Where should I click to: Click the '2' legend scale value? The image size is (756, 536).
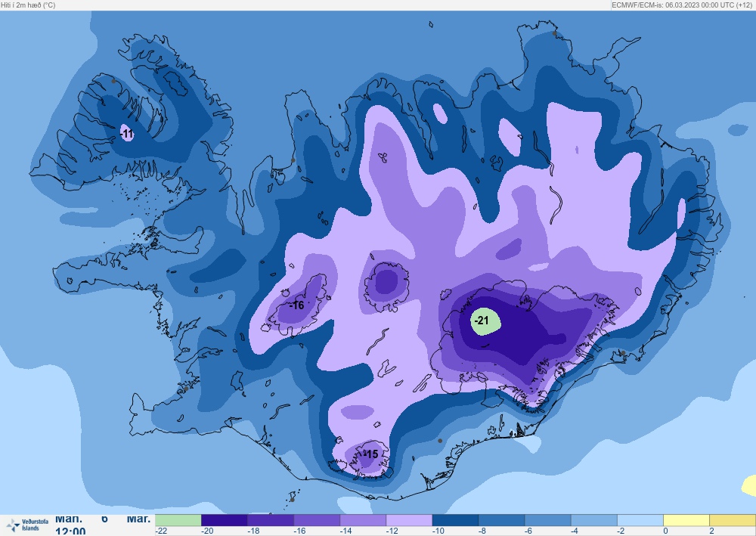point(711,531)
